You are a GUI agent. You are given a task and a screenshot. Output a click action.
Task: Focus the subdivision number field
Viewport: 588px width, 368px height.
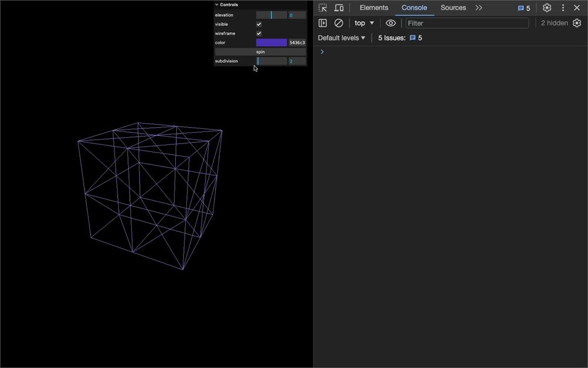[297, 61]
